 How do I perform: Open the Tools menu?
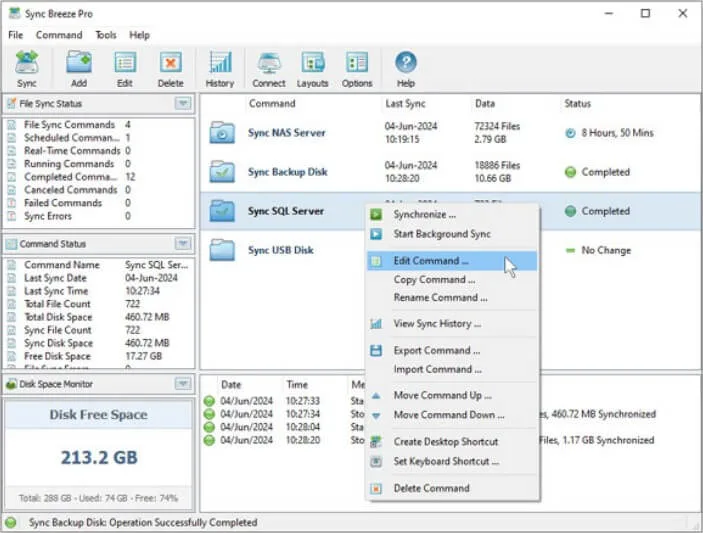pos(106,35)
